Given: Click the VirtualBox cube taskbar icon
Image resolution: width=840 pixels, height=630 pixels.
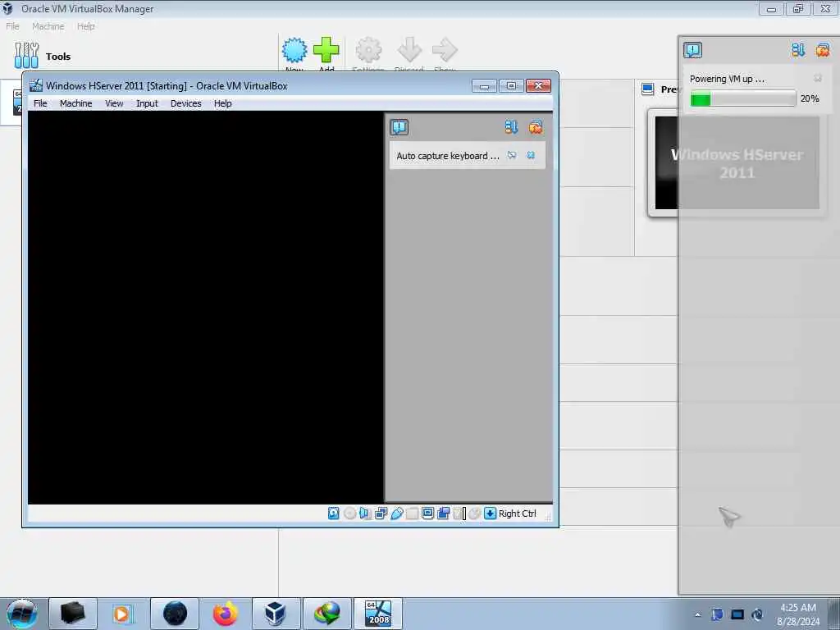Looking at the screenshot, I should (x=276, y=614).
